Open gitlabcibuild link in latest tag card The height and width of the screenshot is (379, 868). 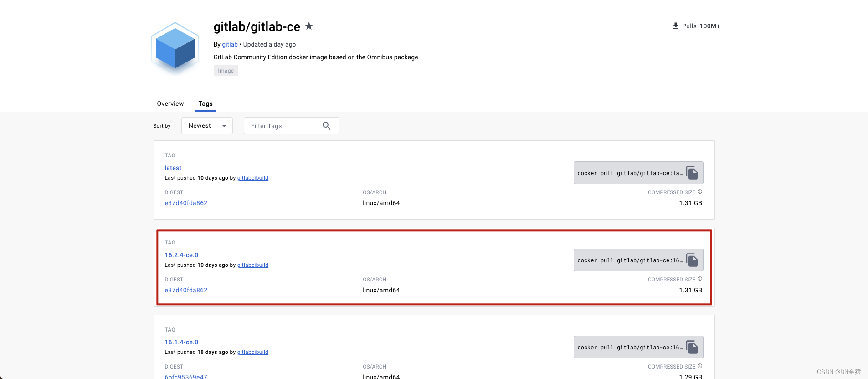[x=253, y=178]
